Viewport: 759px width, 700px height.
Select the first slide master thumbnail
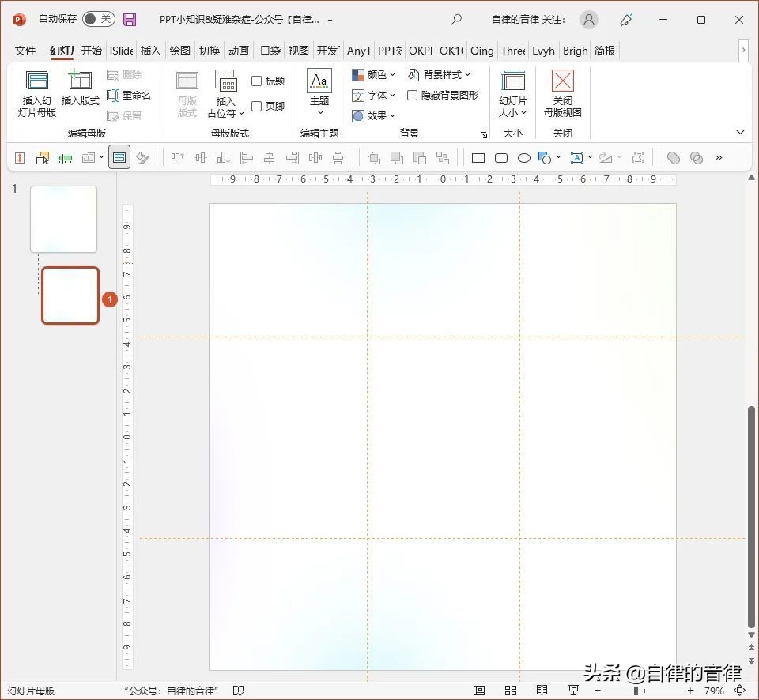click(63, 219)
